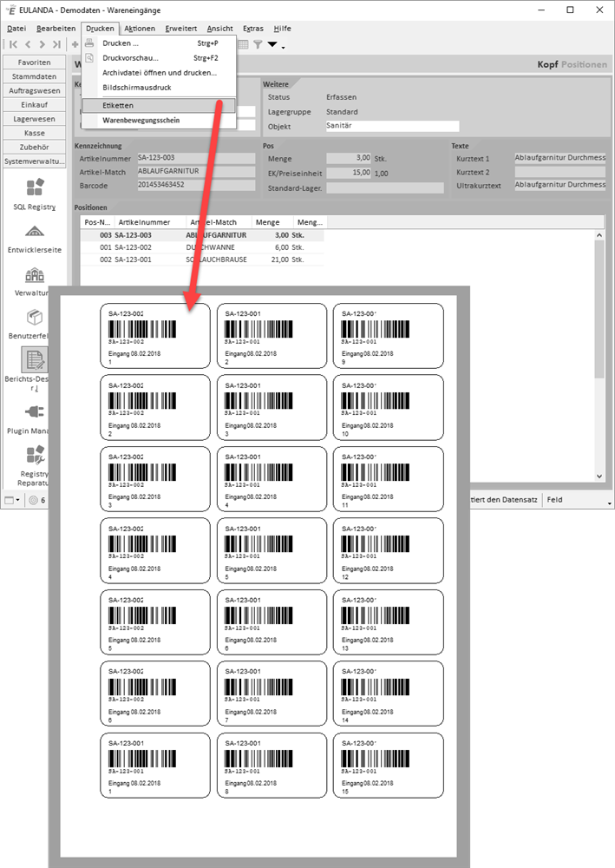The height and width of the screenshot is (868, 615).
Task: Click preview icon beside Druckvorschau entry
Action: pos(89,57)
